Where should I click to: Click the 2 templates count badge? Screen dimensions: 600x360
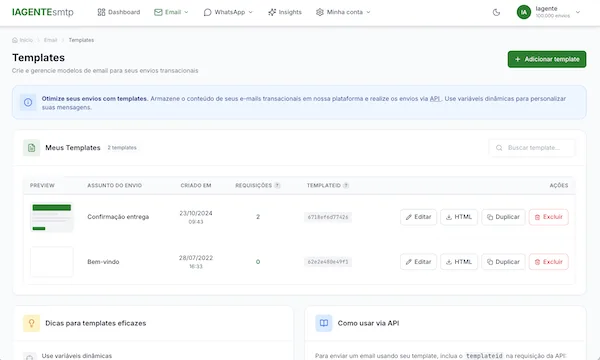(122, 148)
